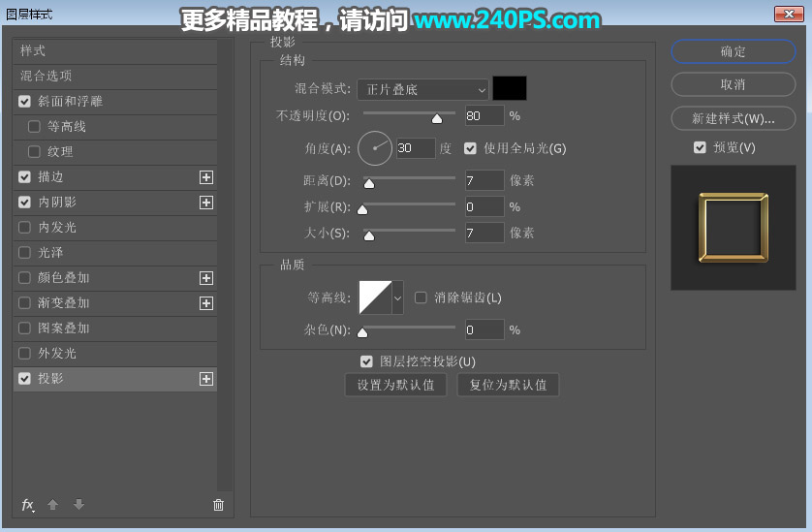Click the move effect down arrow
Image resolution: width=812 pixels, height=532 pixels.
pyautogui.click(x=78, y=505)
